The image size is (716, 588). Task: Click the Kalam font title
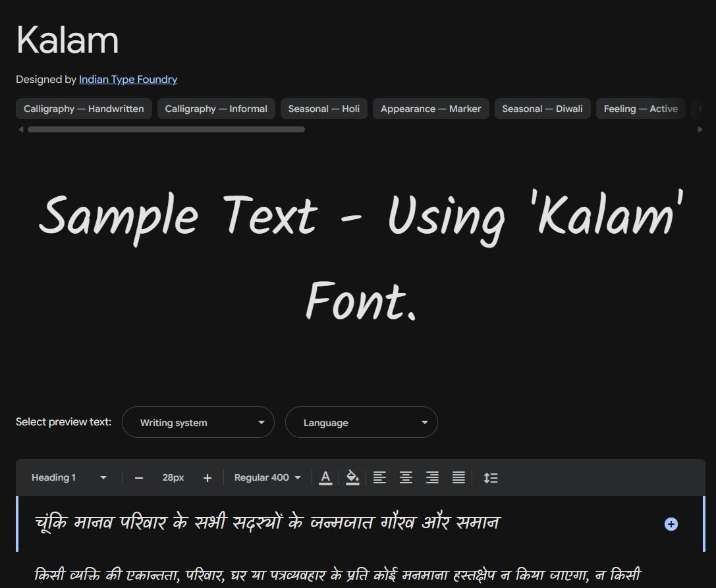point(68,40)
